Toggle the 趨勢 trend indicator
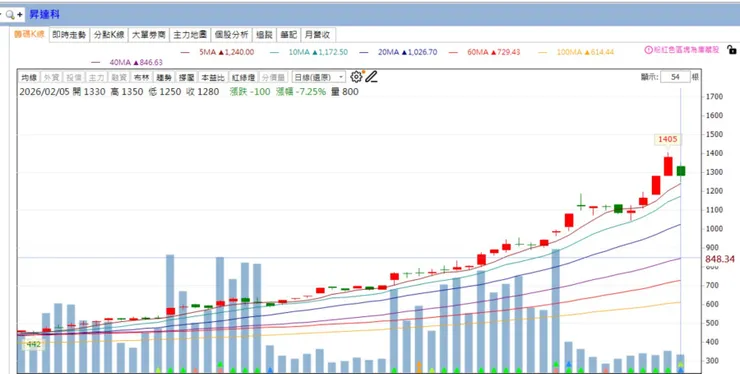740x374 pixels. 164,77
